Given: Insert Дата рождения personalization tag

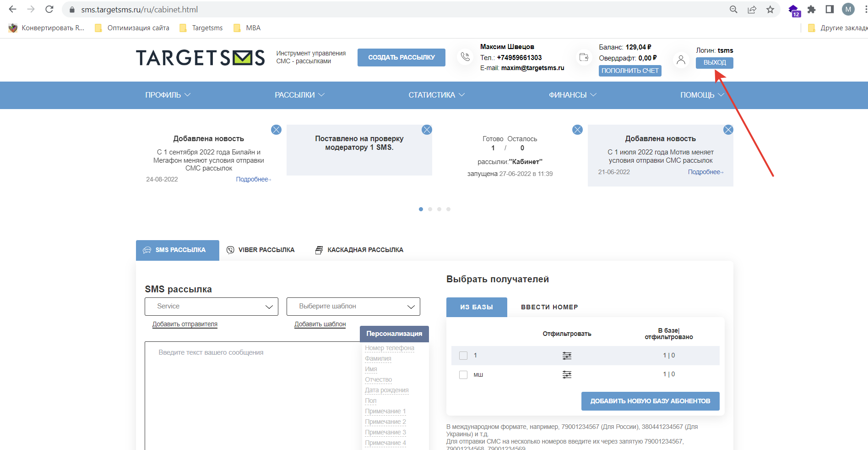Looking at the screenshot, I should click(387, 390).
